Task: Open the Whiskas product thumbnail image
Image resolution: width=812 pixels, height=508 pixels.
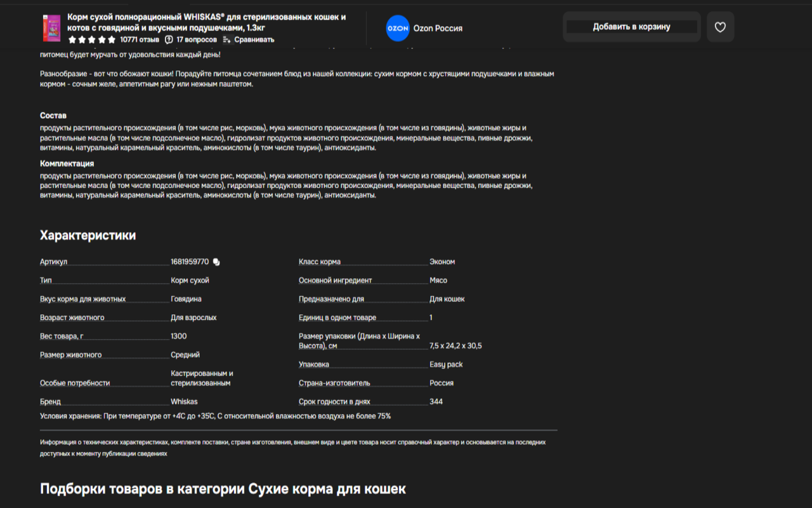Action: pyautogui.click(x=52, y=29)
